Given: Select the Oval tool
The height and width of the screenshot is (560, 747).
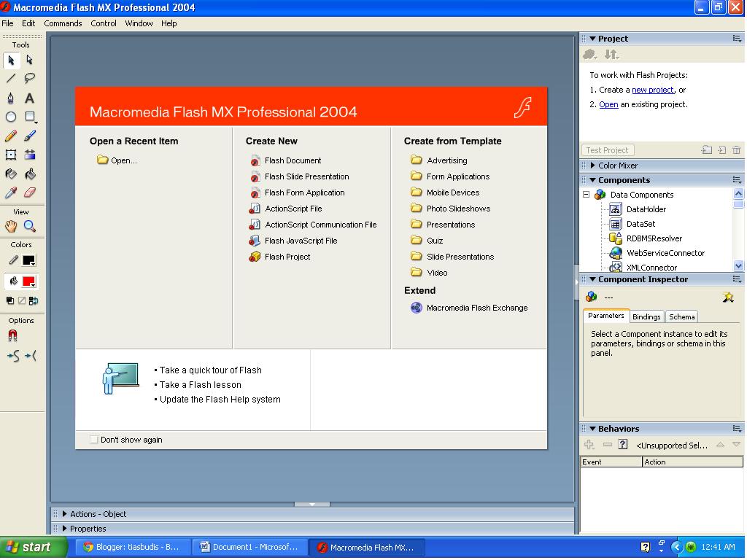Looking at the screenshot, I should tap(11, 117).
